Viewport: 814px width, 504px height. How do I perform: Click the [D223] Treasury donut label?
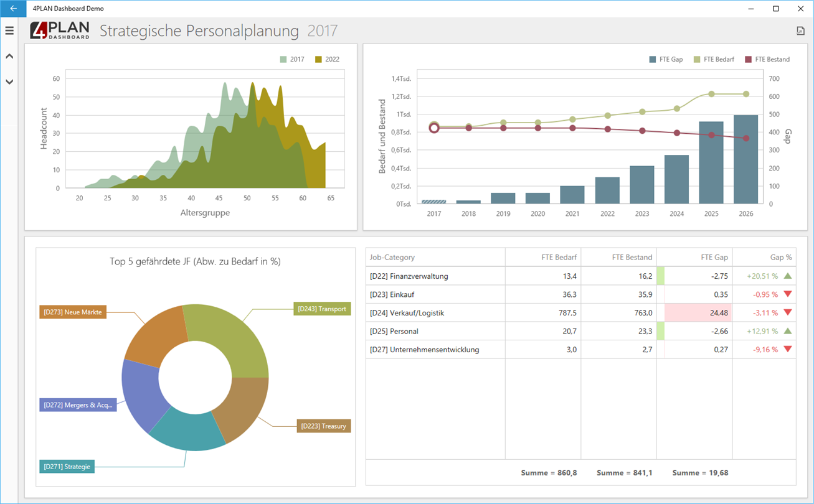click(323, 426)
